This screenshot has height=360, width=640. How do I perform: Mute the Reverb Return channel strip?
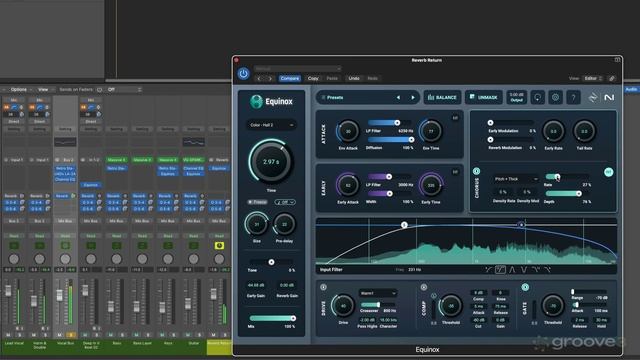pos(213,335)
